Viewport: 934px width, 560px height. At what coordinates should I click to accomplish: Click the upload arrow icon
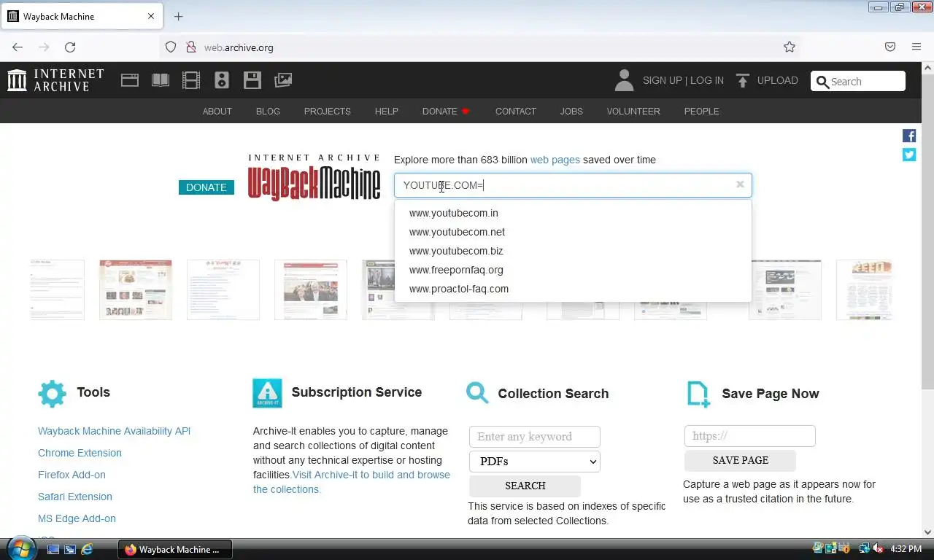coord(743,80)
